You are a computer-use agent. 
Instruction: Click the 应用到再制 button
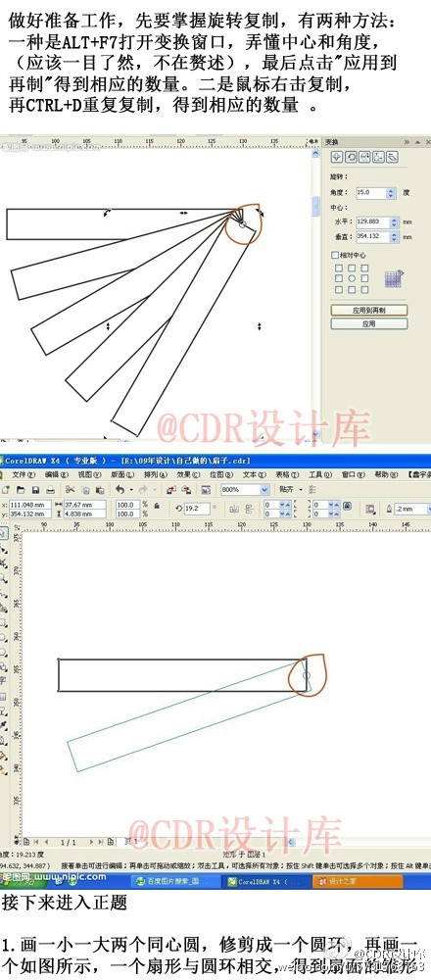coord(369,310)
